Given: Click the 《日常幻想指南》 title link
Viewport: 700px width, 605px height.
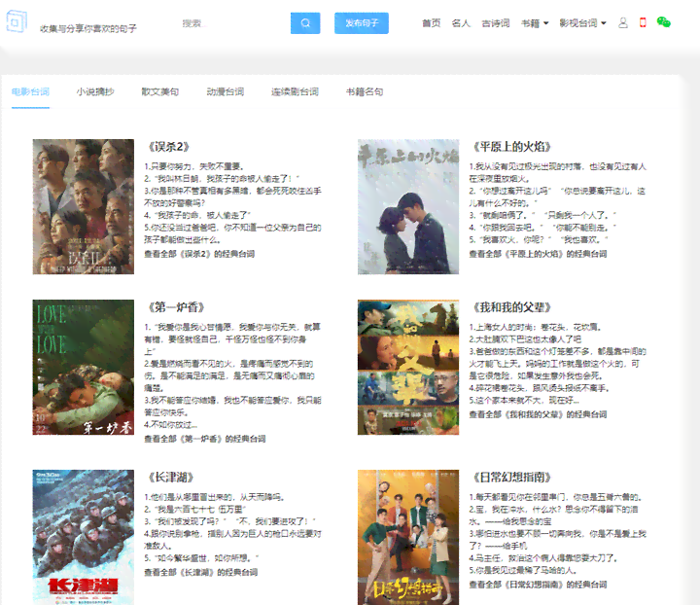Looking at the screenshot, I should pos(512,478).
